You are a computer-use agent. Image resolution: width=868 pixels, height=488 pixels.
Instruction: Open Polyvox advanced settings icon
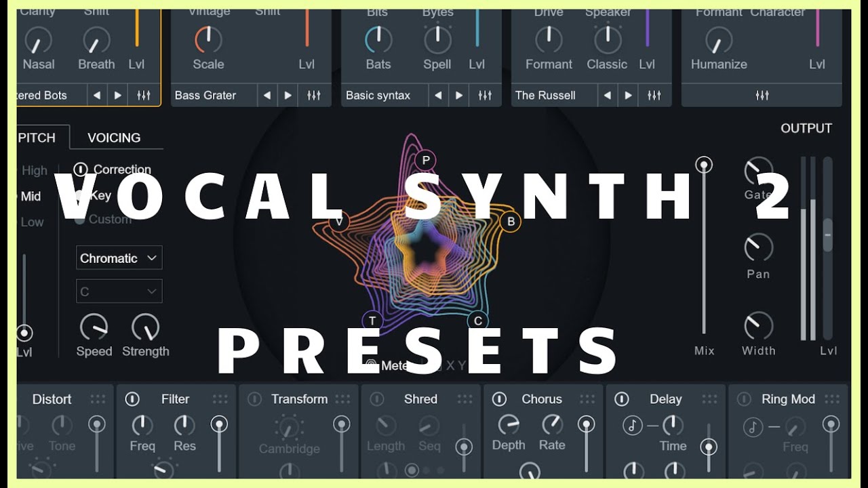coord(762,96)
